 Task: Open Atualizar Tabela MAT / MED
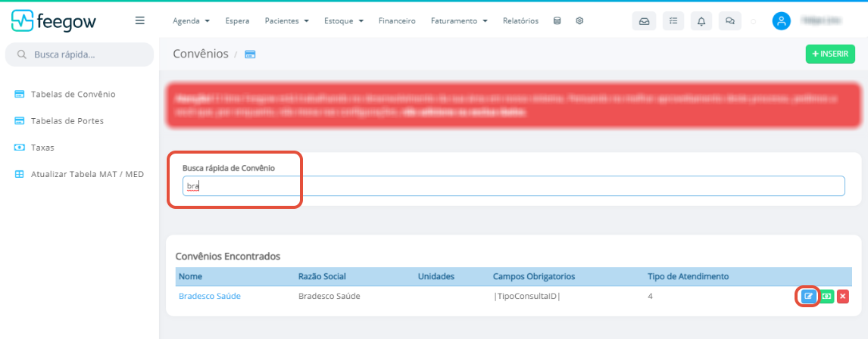pos(79,174)
